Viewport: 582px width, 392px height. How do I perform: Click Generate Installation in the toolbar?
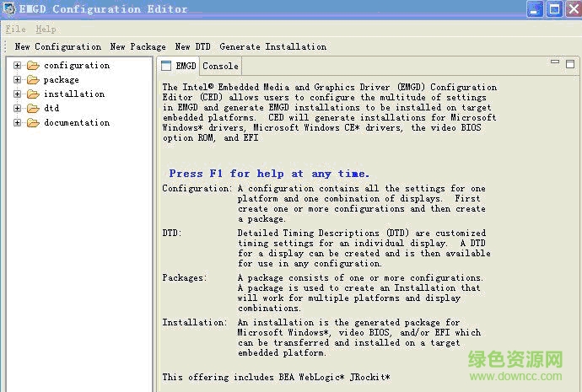pyautogui.click(x=272, y=47)
